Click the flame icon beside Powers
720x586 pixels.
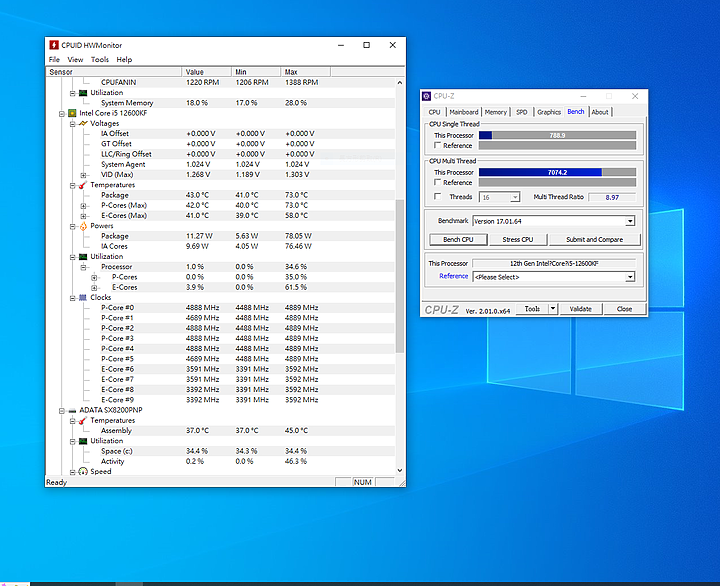[83, 225]
